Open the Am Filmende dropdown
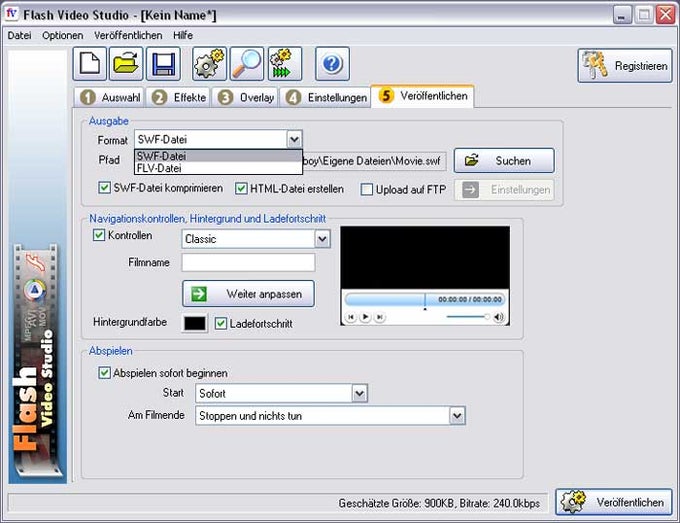This screenshot has height=523, width=680. click(457, 416)
